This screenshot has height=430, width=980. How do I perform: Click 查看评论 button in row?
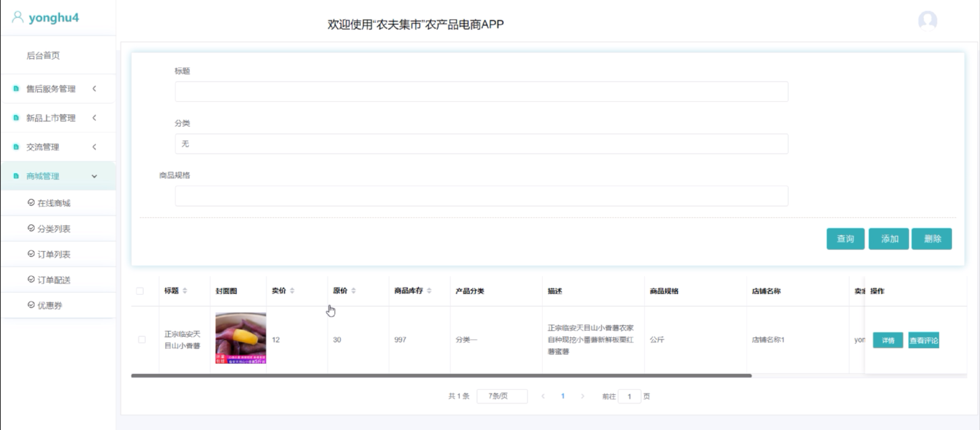(923, 340)
